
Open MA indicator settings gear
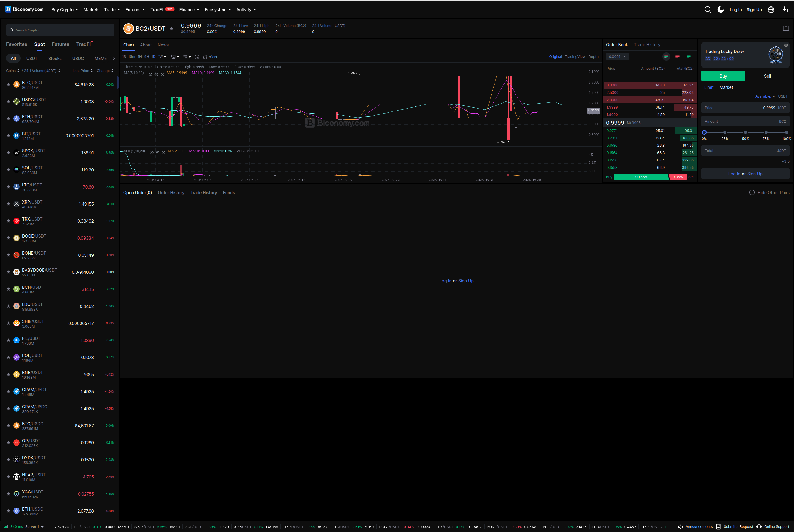pyautogui.click(x=157, y=74)
